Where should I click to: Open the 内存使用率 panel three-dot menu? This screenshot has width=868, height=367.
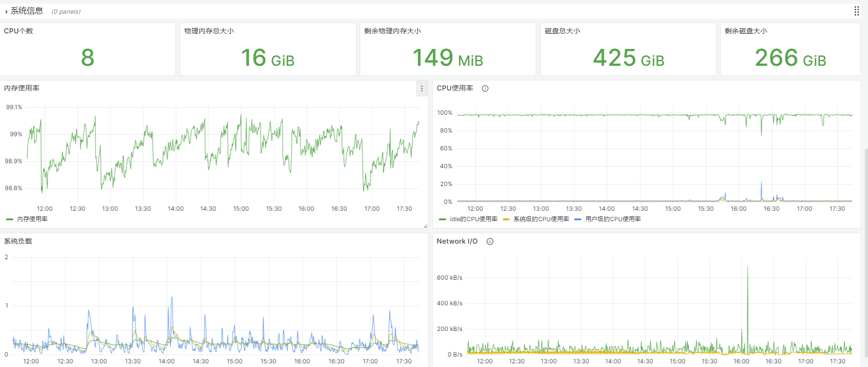[x=421, y=89]
